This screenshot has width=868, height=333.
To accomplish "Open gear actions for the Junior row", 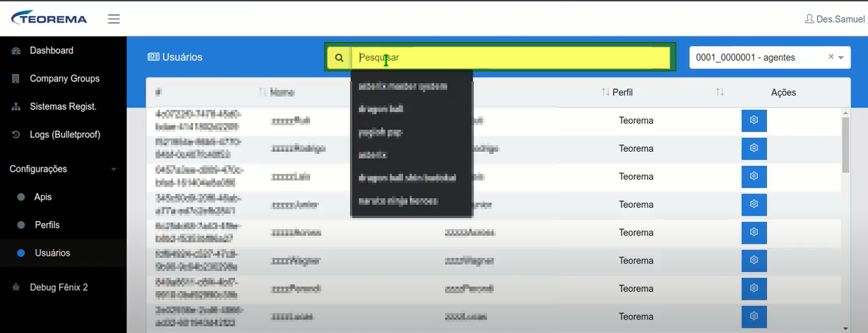I will [x=754, y=205].
